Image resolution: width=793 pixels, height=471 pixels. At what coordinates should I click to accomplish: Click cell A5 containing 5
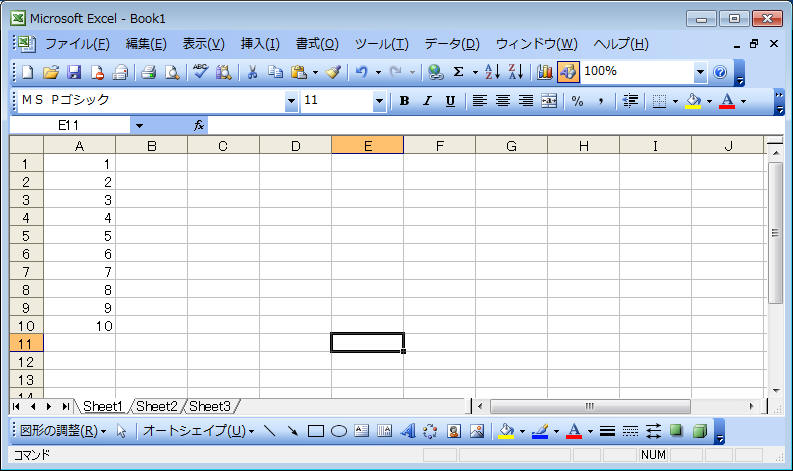click(79, 235)
